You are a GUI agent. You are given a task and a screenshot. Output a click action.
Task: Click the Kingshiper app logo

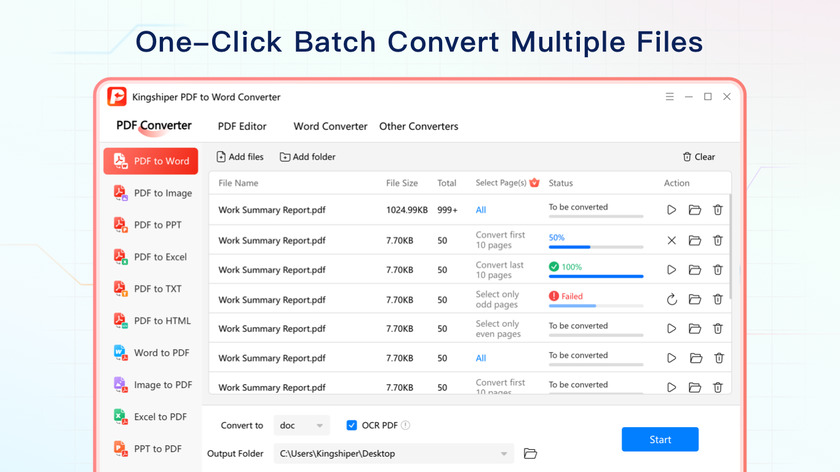pos(117,97)
